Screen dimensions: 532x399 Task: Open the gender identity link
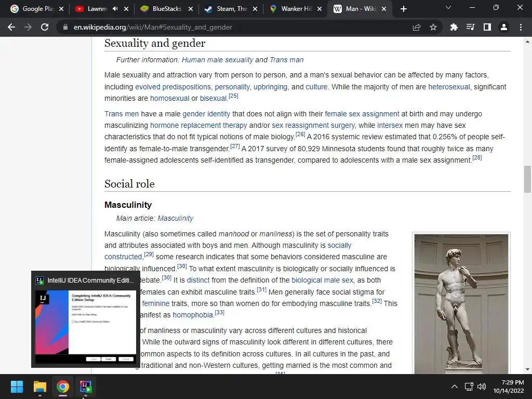click(x=206, y=114)
